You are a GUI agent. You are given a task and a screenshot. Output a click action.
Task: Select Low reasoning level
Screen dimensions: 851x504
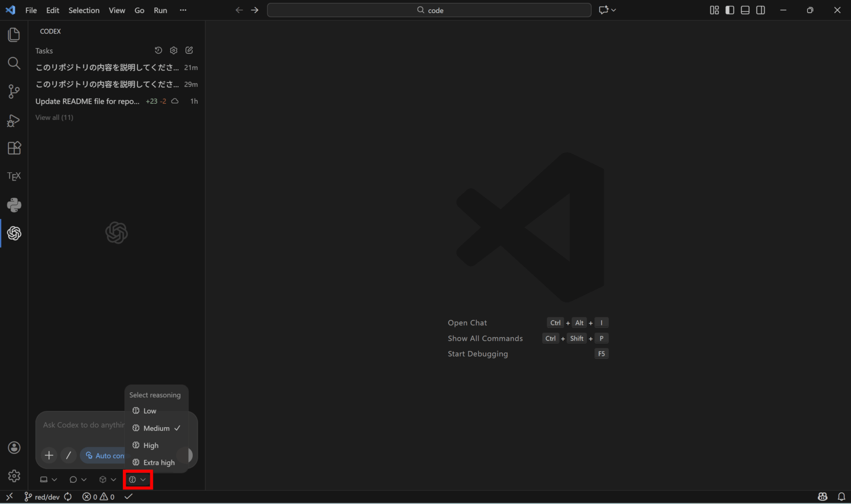click(150, 411)
